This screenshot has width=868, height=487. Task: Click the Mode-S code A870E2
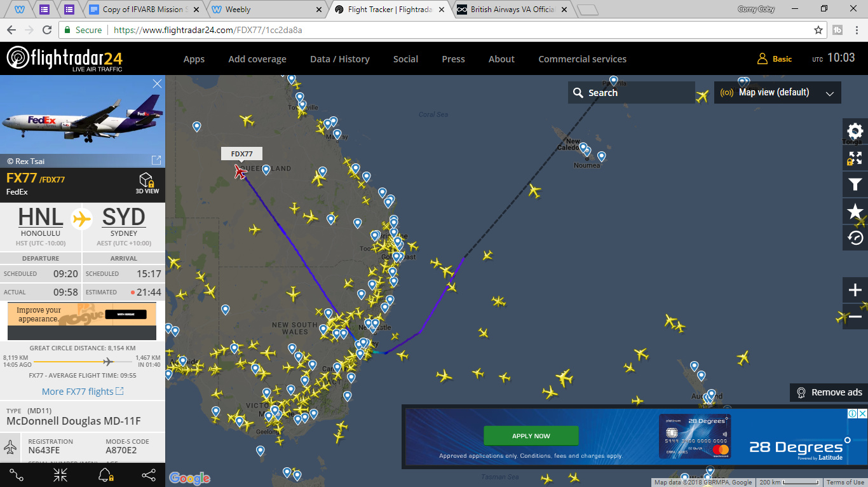121,451
